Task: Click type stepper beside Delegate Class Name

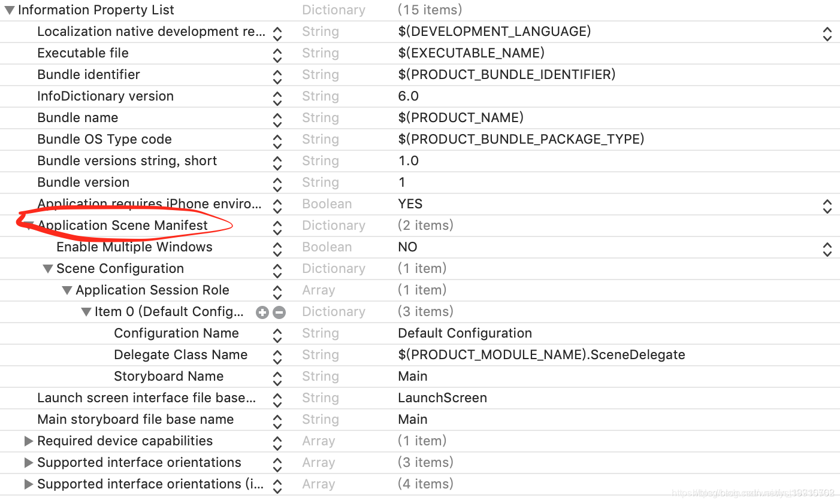Action: [277, 357]
